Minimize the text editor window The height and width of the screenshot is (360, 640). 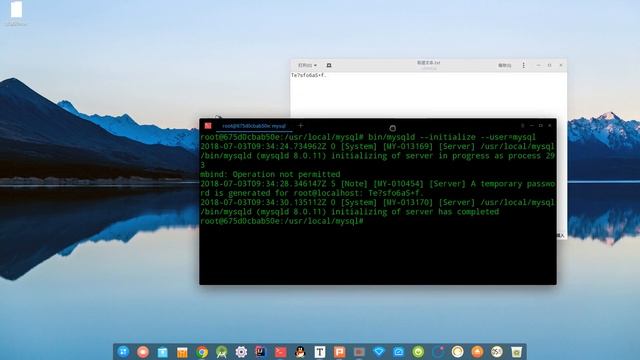click(538, 65)
